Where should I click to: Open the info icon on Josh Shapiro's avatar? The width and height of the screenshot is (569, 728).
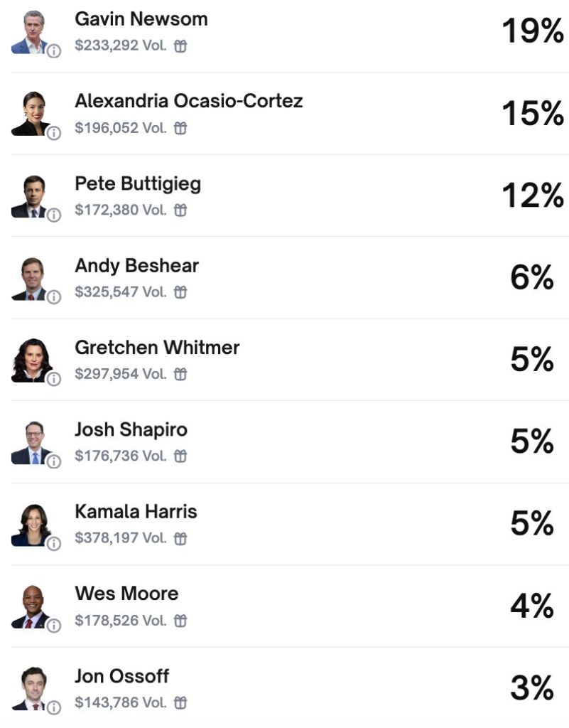54,461
